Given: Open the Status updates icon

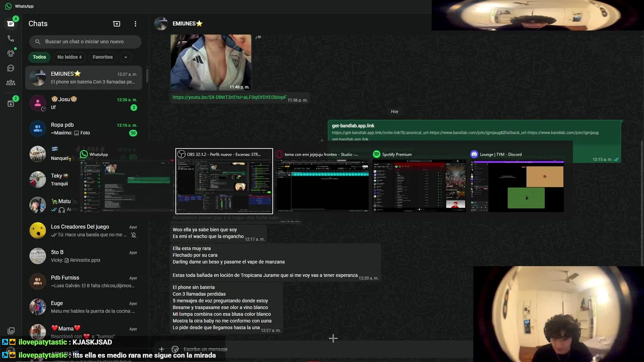Looking at the screenshot, I should pos(11,53).
